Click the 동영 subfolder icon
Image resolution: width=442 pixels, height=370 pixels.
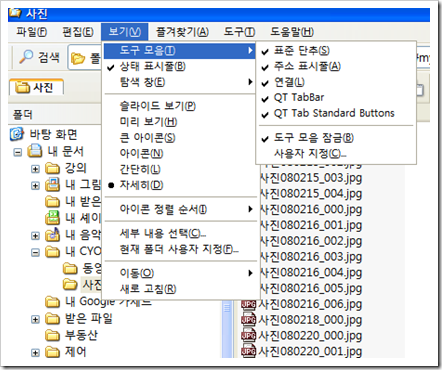[70, 268]
